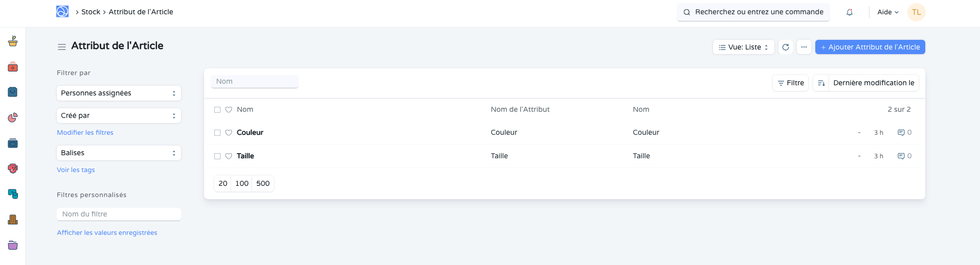Expand the Personnes assignées filter dropdown

coord(119,93)
